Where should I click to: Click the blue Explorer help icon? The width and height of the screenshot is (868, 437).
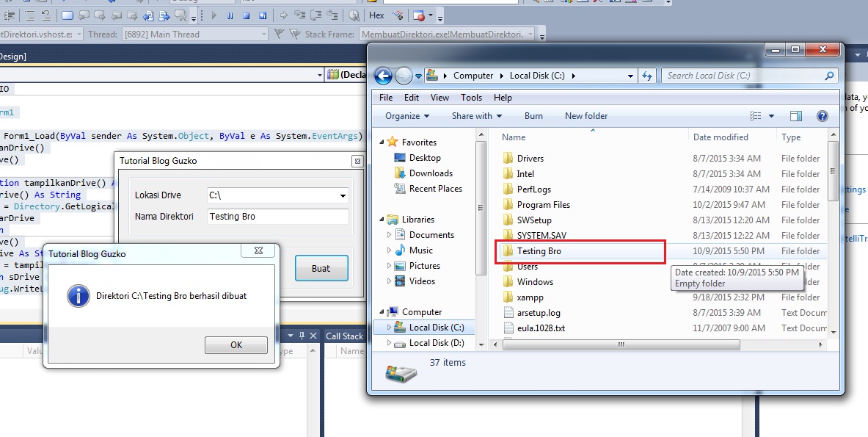pos(822,116)
